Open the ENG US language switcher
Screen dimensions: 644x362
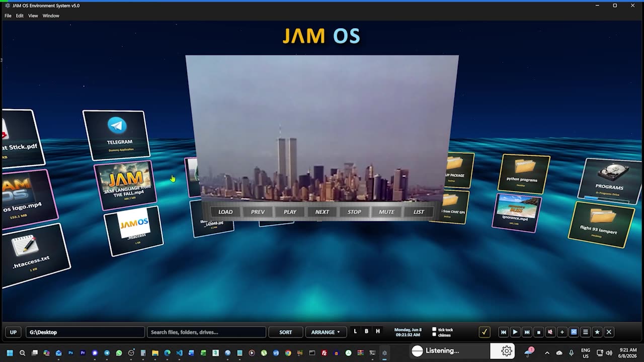[x=586, y=353]
